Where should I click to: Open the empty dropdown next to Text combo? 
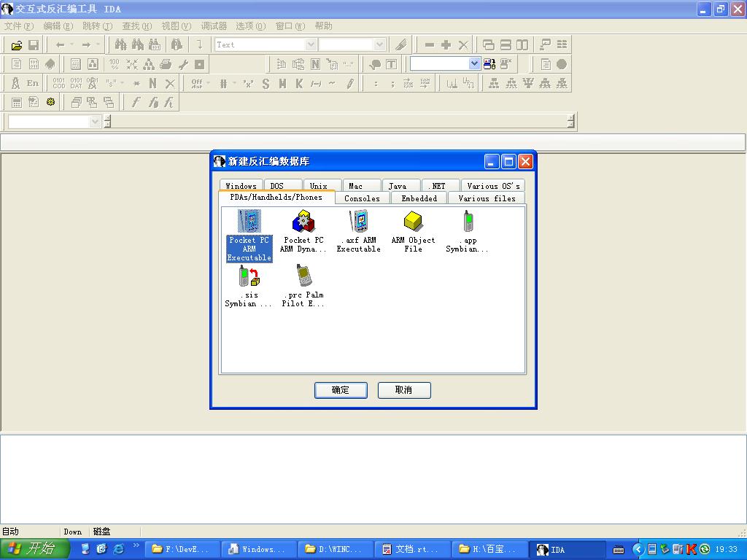tap(379, 44)
